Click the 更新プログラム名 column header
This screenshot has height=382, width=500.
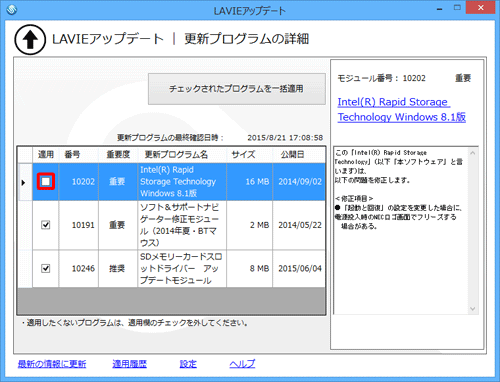[x=182, y=155]
